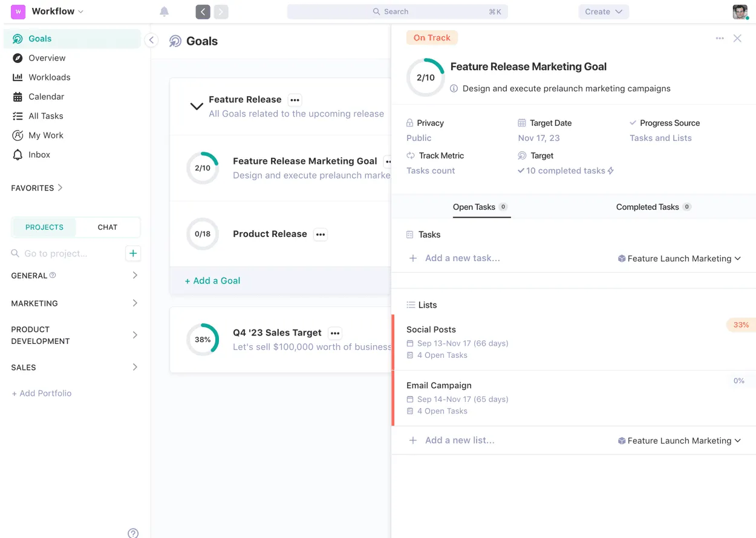Select Workloads in the sidebar
The height and width of the screenshot is (538, 756).
48,77
